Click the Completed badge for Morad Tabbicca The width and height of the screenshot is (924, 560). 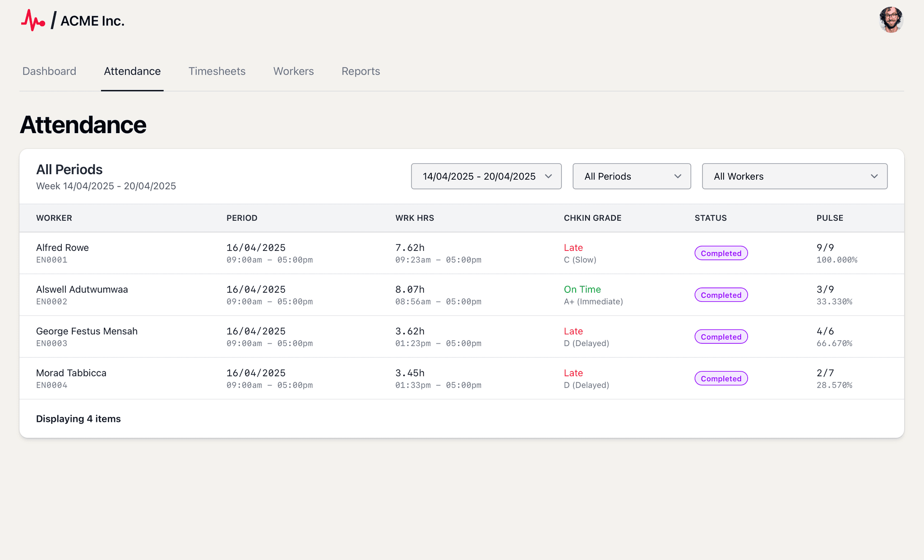pos(721,378)
